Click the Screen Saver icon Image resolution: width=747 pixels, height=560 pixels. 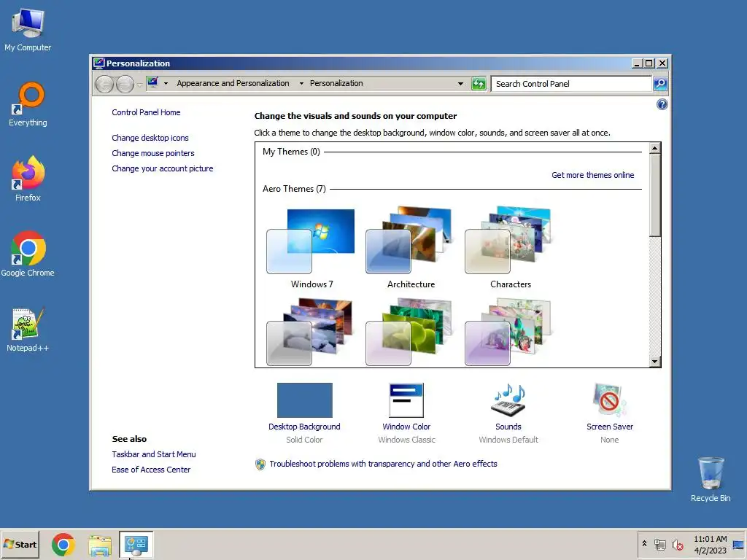[609, 400]
